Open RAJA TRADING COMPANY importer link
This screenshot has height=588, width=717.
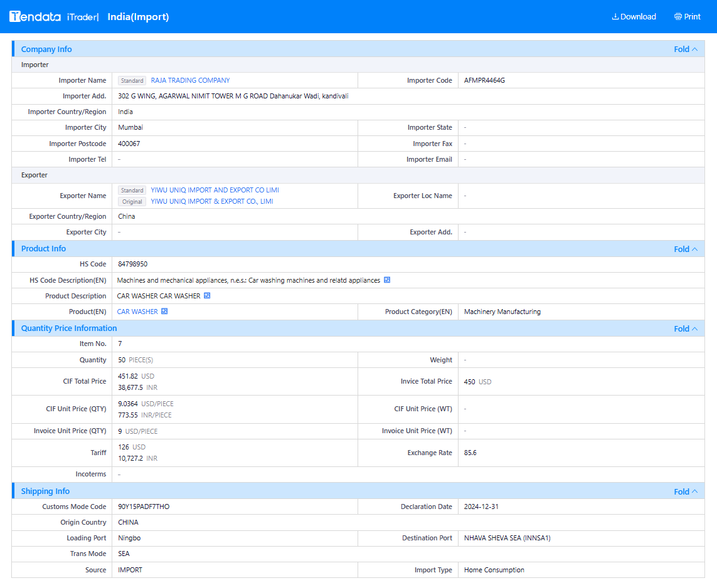click(x=190, y=80)
